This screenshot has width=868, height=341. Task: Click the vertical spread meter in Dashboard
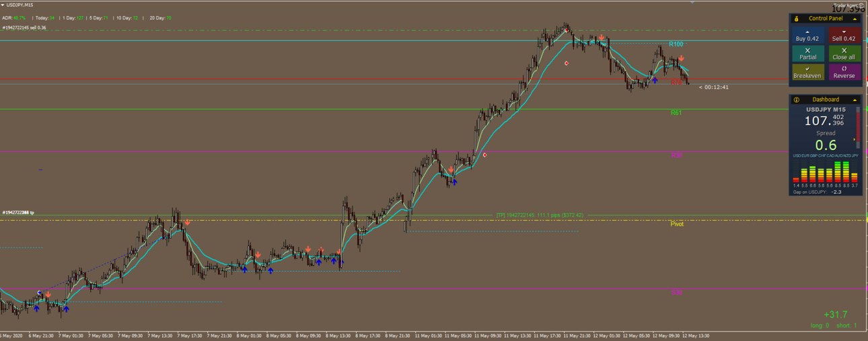click(x=858, y=129)
